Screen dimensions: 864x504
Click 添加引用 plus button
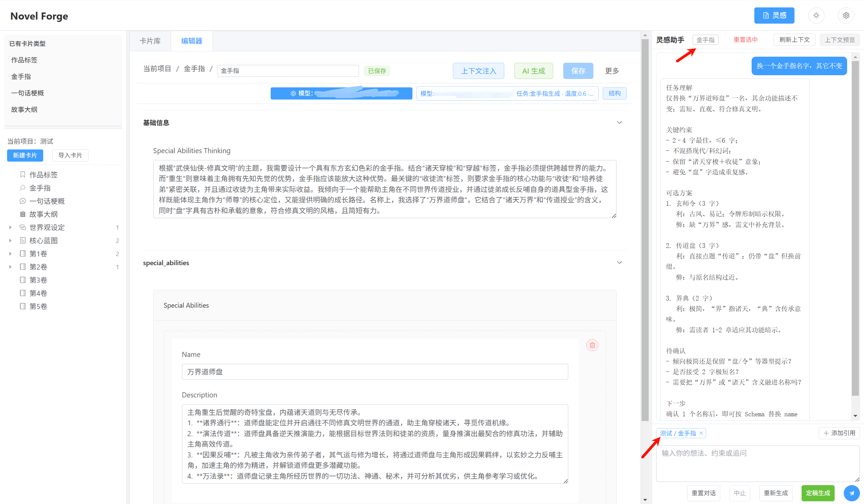click(x=839, y=433)
